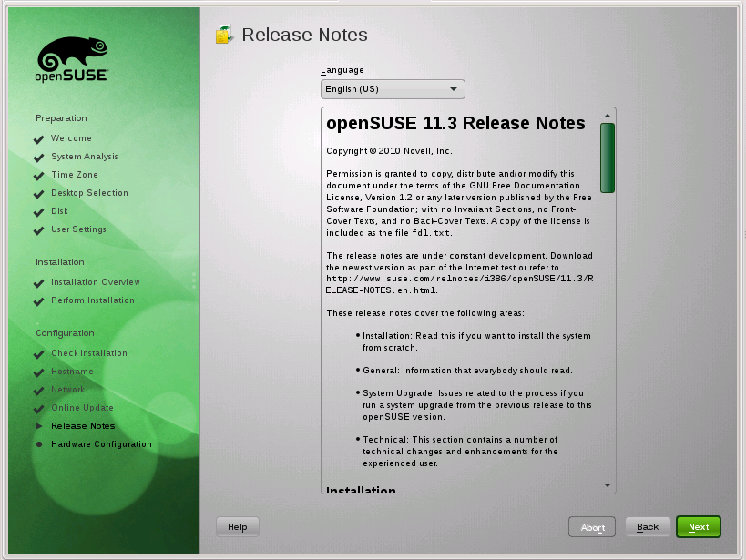Click the checkmark beside Perform Installation
746x560 pixels.
pyautogui.click(x=39, y=301)
